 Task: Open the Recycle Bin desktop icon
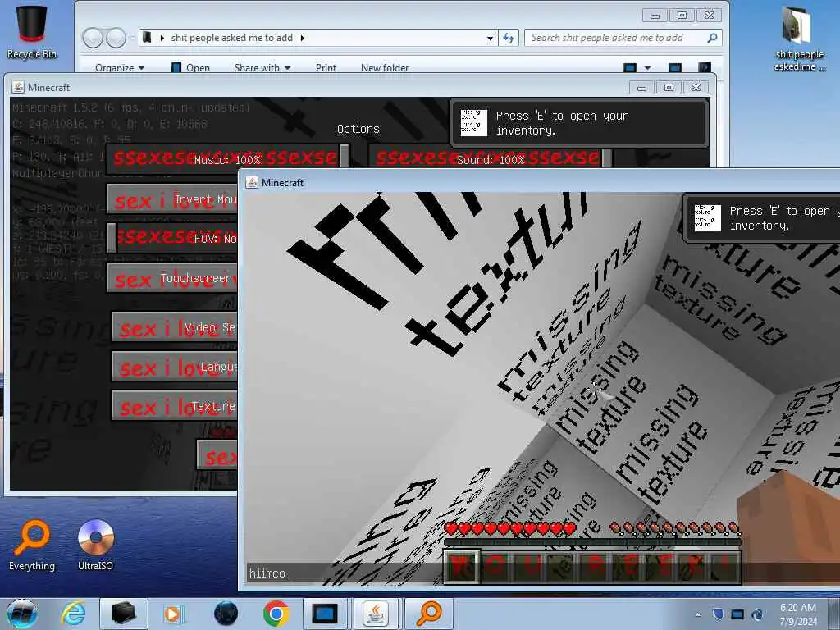click(x=32, y=32)
